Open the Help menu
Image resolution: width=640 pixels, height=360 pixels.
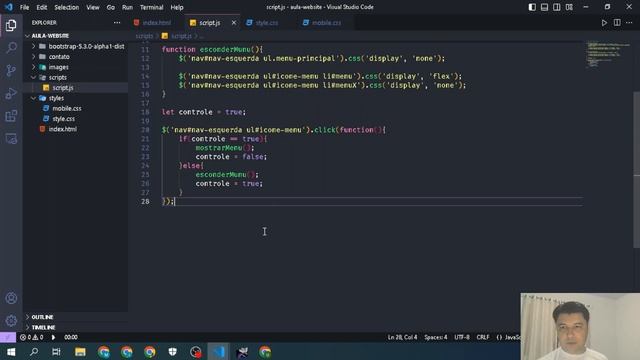point(177,7)
